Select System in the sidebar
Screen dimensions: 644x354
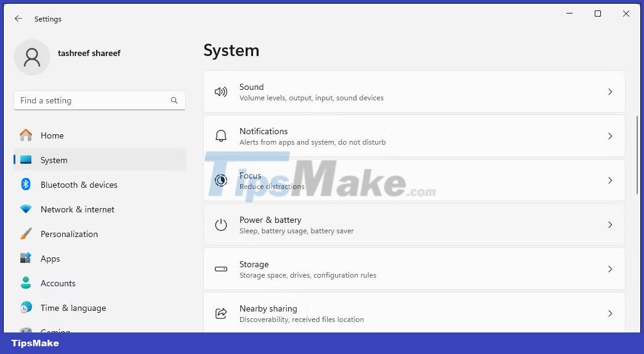click(100, 160)
